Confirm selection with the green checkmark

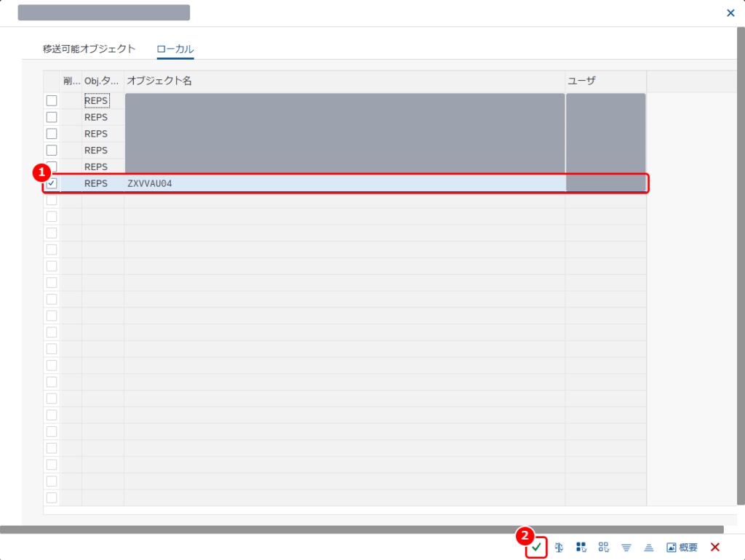point(536,547)
